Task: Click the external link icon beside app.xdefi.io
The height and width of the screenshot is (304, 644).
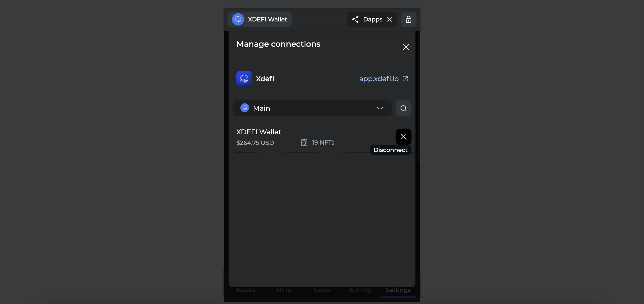Action: click(x=405, y=79)
